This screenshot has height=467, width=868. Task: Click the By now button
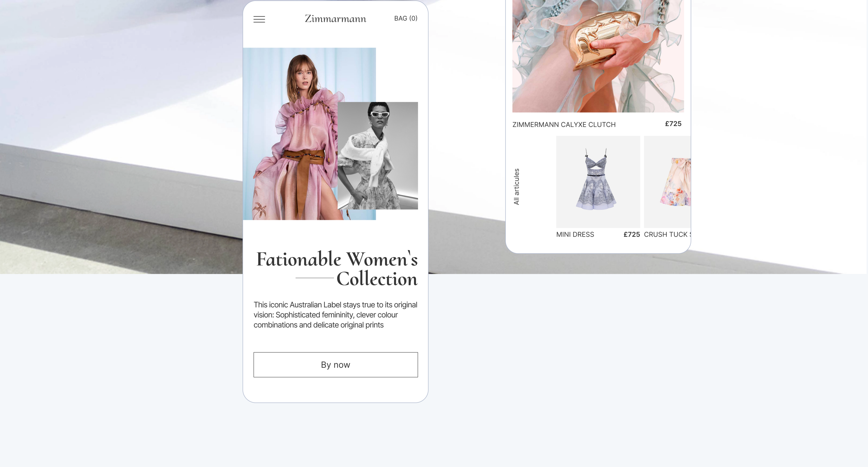point(336,364)
